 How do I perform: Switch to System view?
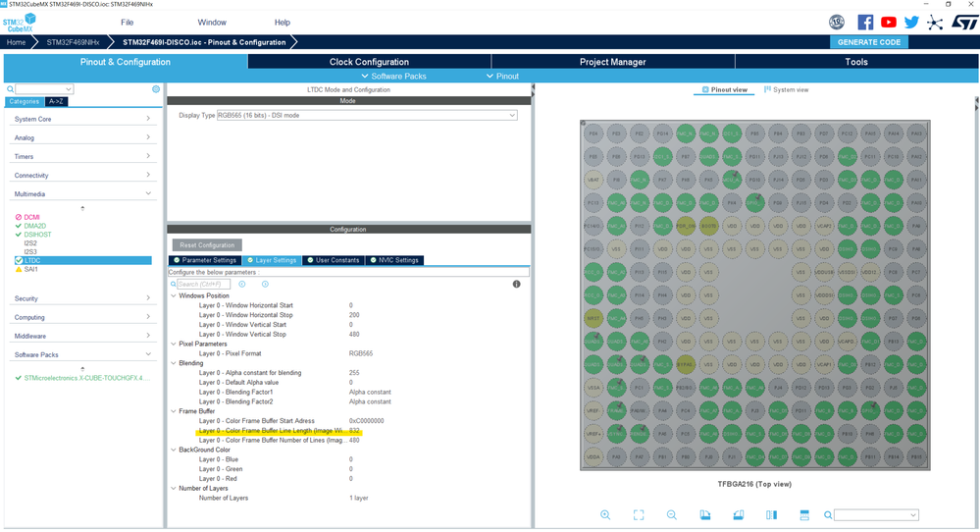tap(786, 90)
